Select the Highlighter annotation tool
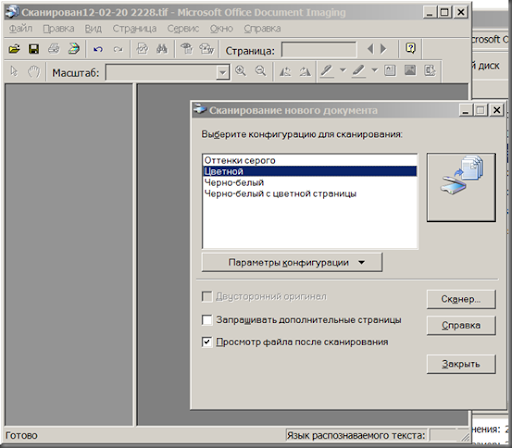512x448 pixels. pyautogui.click(x=359, y=71)
